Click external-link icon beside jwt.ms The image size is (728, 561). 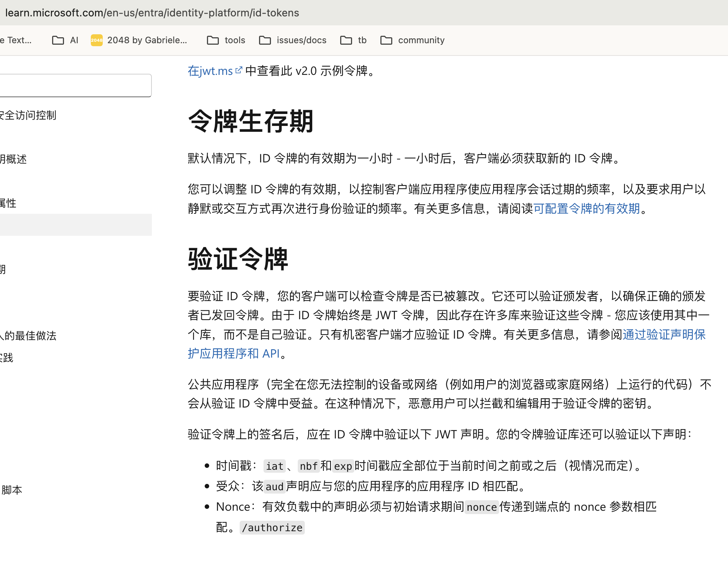coord(239,70)
